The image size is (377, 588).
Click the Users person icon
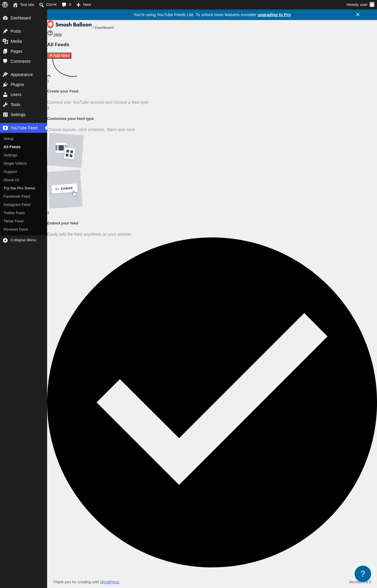coord(5,95)
